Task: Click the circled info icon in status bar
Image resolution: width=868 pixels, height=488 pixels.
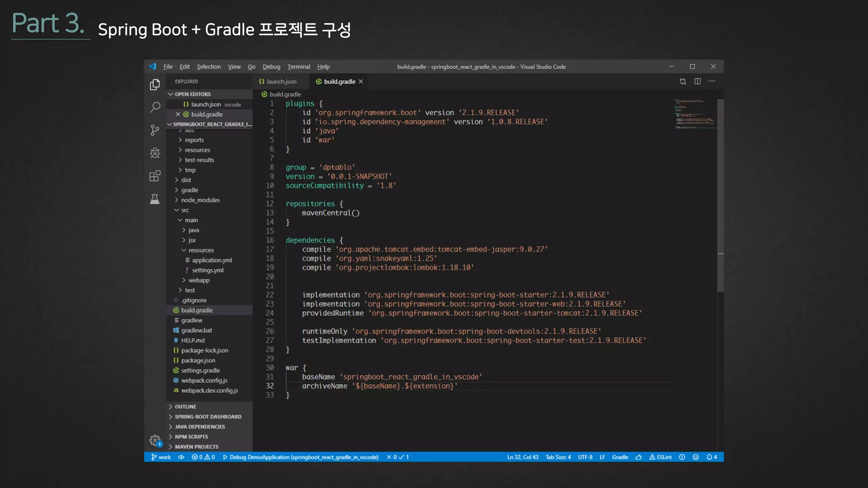Action: (x=682, y=457)
